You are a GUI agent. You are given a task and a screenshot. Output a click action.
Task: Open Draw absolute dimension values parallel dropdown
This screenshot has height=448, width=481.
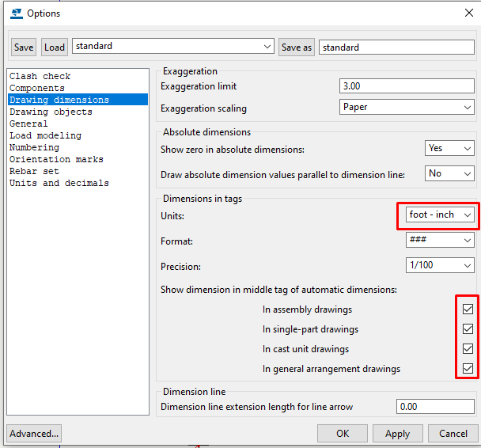449,173
